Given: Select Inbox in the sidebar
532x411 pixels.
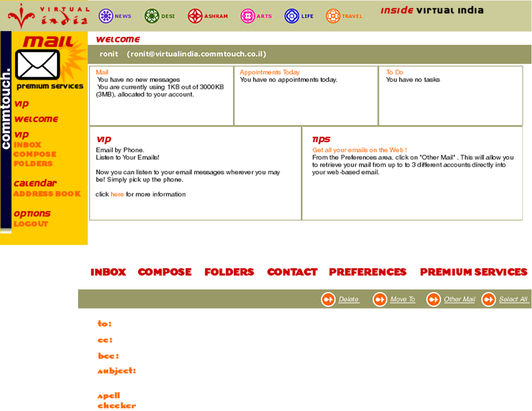Looking at the screenshot, I should pos(27,145).
